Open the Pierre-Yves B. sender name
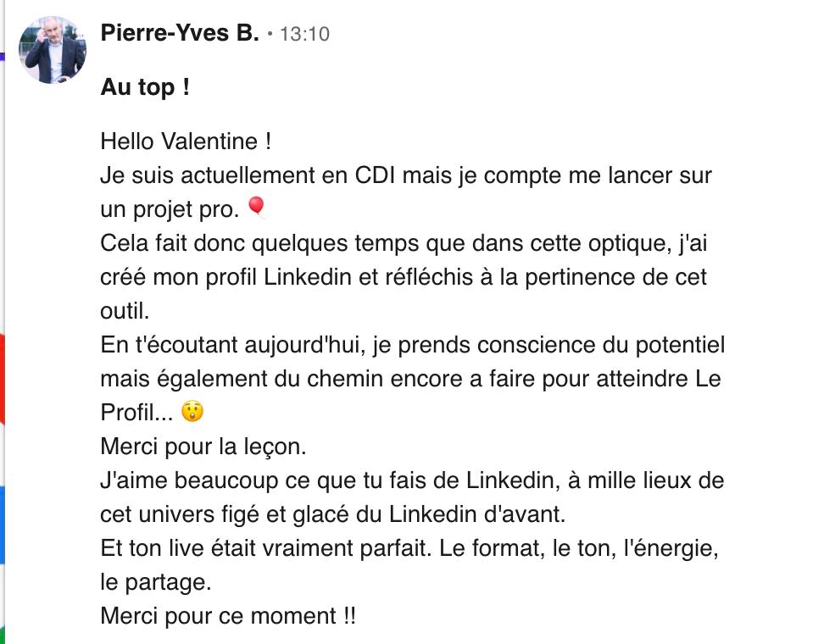The width and height of the screenshot is (824, 644). [x=180, y=33]
